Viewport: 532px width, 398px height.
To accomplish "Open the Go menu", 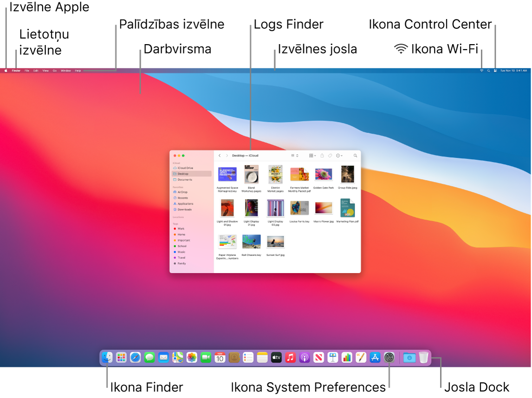I will 55,71.
